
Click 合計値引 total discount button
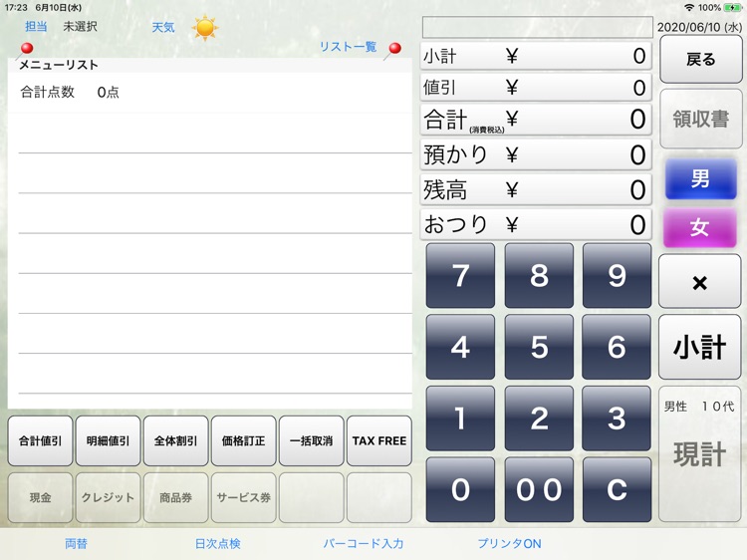click(40, 440)
